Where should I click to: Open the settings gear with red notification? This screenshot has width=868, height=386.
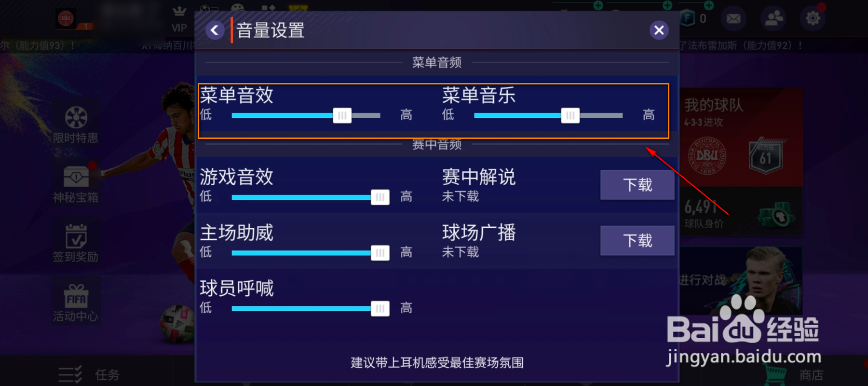click(813, 18)
